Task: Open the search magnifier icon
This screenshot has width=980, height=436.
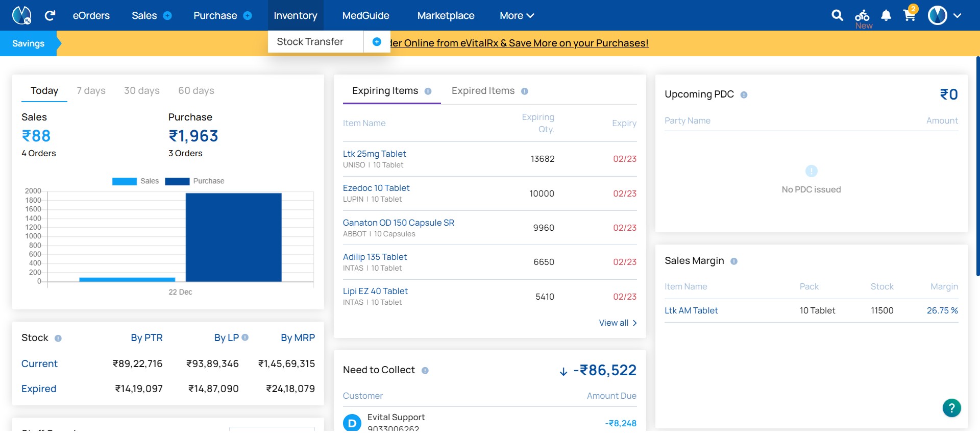Action: 837,15
